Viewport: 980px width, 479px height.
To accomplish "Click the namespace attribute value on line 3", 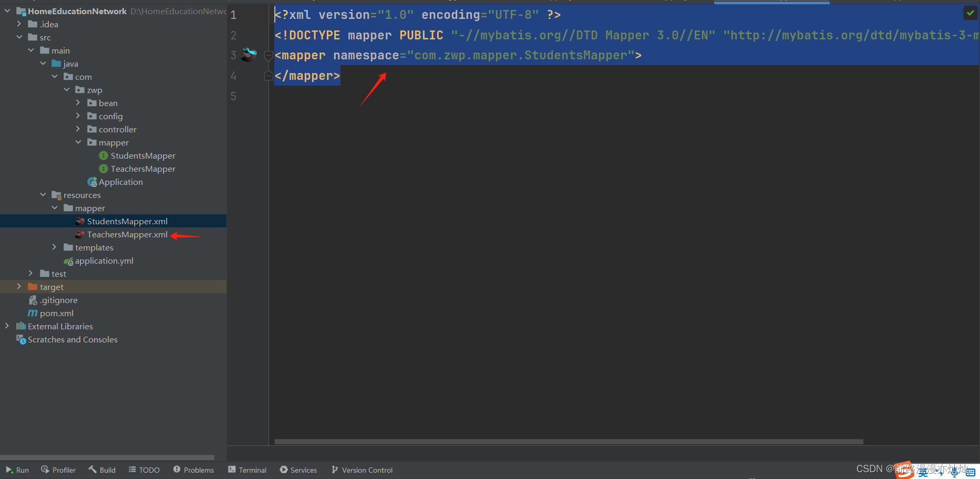I will (521, 55).
